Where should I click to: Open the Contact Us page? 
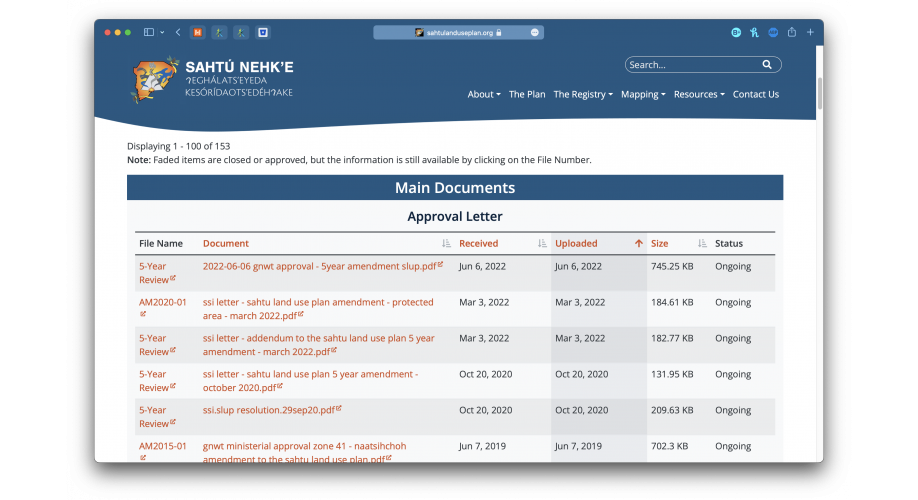[756, 94]
